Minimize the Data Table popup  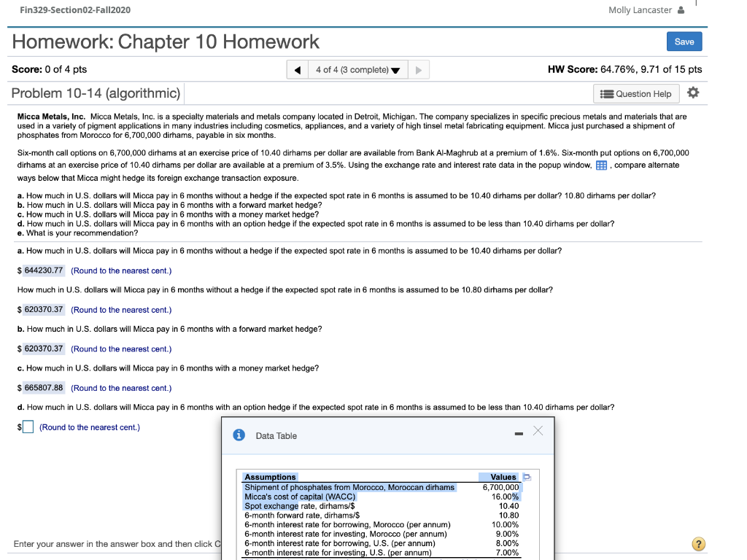519,432
